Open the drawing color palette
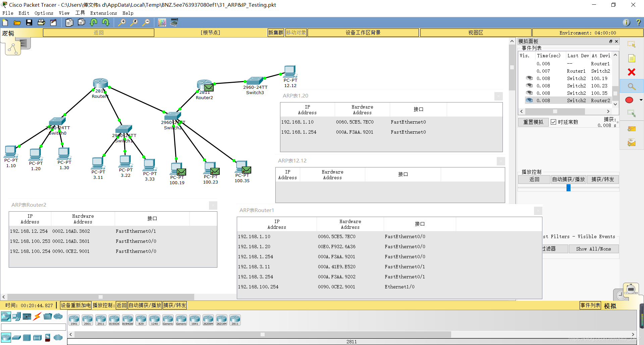 [x=162, y=22]
